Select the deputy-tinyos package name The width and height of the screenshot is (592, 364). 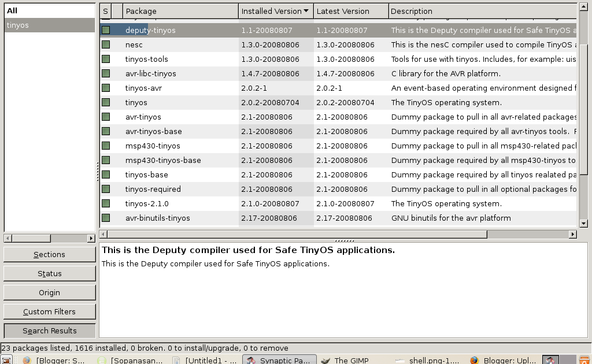click(x=150, y=30)
